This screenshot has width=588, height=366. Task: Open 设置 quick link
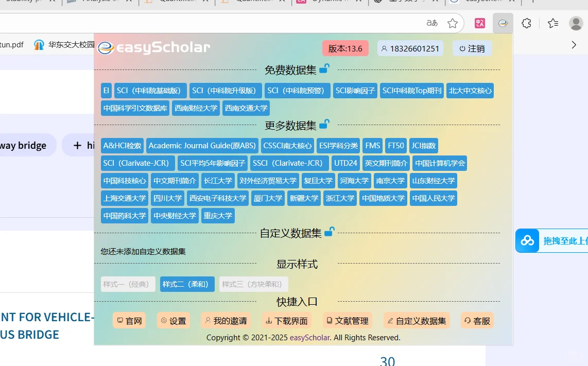click(x=173, y=321)
